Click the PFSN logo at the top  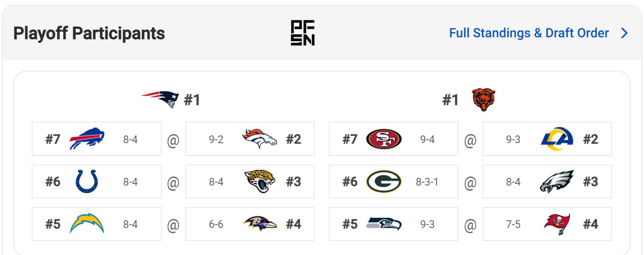tap(303, 33)
